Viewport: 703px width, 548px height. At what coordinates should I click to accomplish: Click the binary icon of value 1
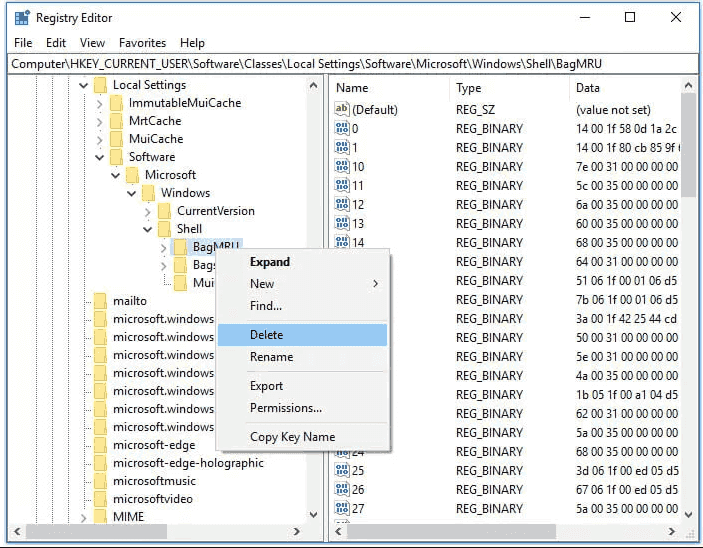tap(342, 148)
